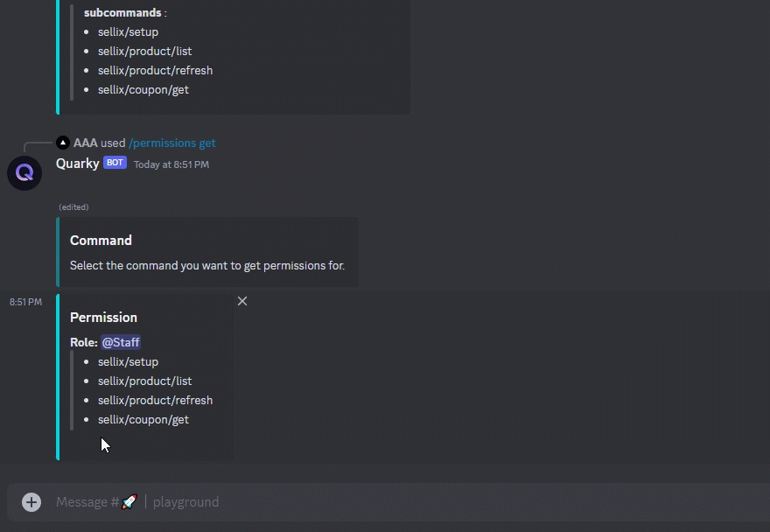This screenshot has width=770, height=532.
Task: Click the rocket emoji in message placeholder
Action: coord(129,501)
